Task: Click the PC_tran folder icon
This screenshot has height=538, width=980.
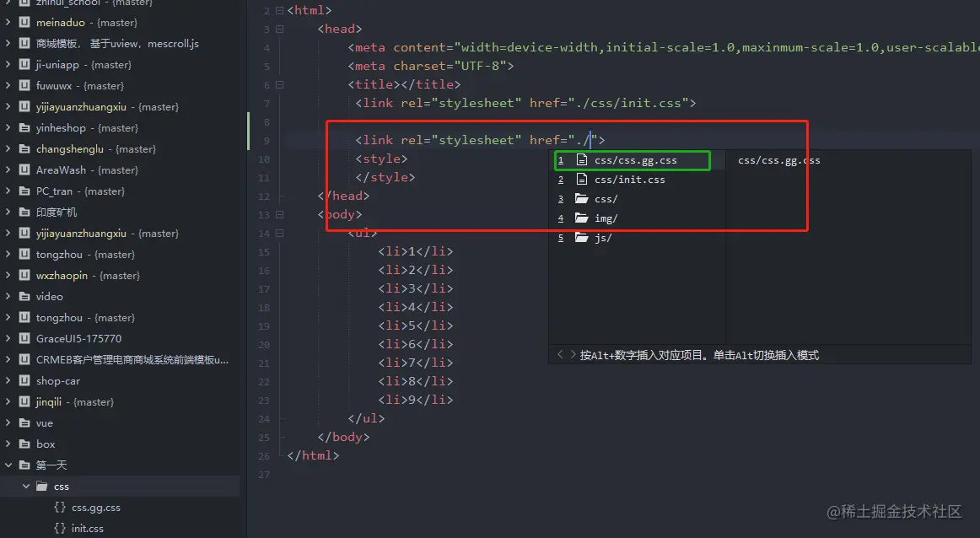Action: click(24, 191)
